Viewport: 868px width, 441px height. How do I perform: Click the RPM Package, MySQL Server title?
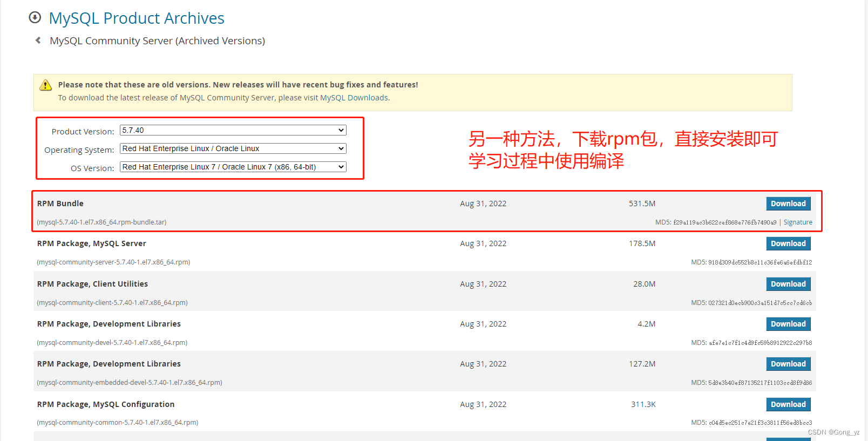tap(92, 243)
